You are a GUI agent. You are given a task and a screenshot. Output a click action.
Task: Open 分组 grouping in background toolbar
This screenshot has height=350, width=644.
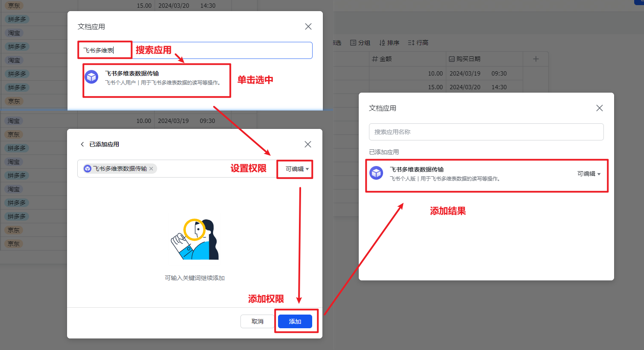360,43
